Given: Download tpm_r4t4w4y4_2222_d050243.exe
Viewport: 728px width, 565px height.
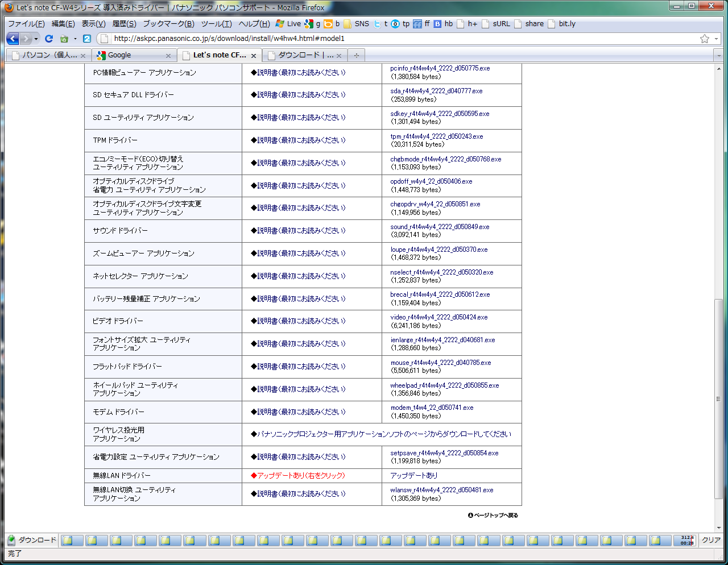Looking at the screenshot, I should click(437, 136).
